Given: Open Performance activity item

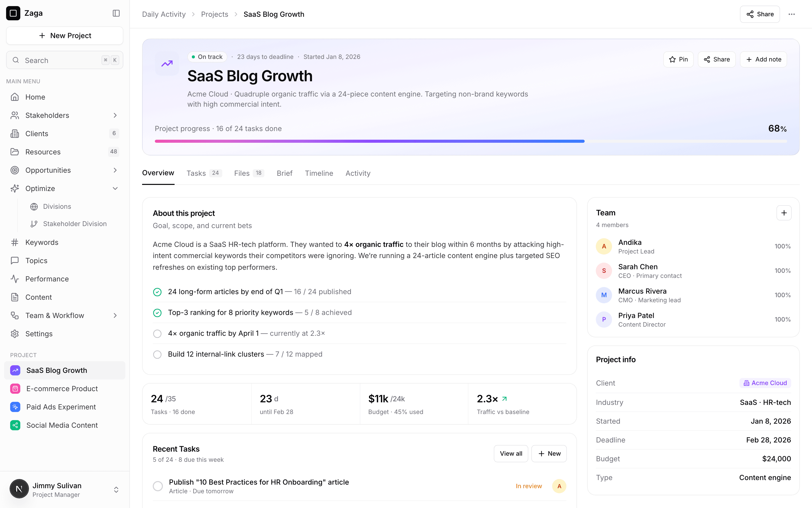Looking at the screenshot, I should [x=64, y=279].
